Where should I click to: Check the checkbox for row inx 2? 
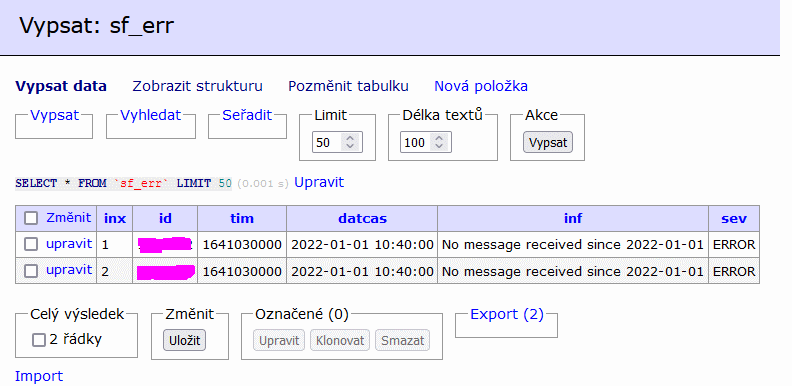[31, 271]
